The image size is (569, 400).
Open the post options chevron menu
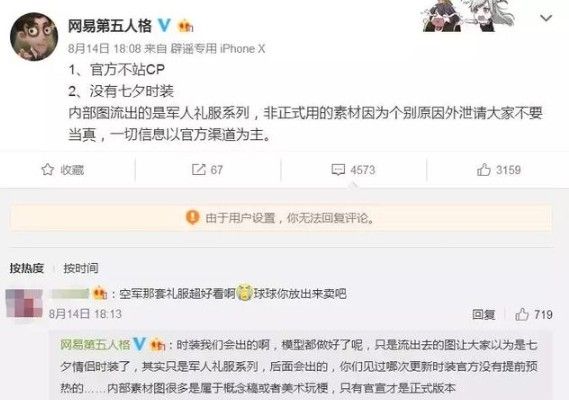point(546,18)
